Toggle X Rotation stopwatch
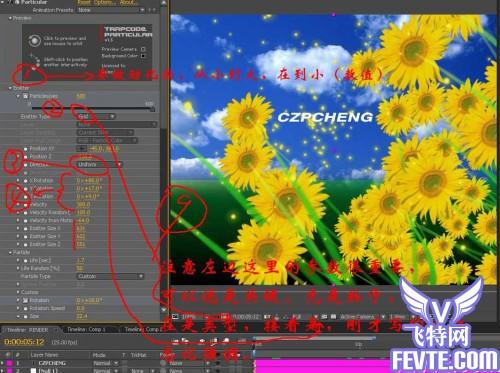The image size is (500, 373). [x=25, y=180]
